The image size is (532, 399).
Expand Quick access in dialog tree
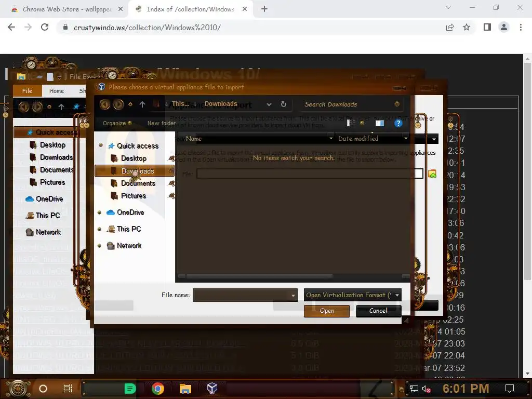[101, 145]
